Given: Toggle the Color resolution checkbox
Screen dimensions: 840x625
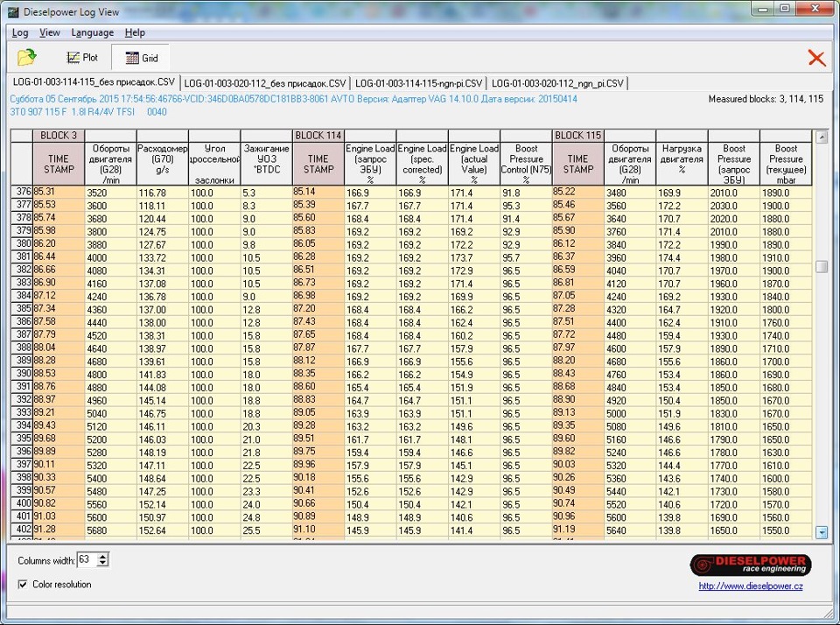Looking at the screenshot, I should click(23, 584).
